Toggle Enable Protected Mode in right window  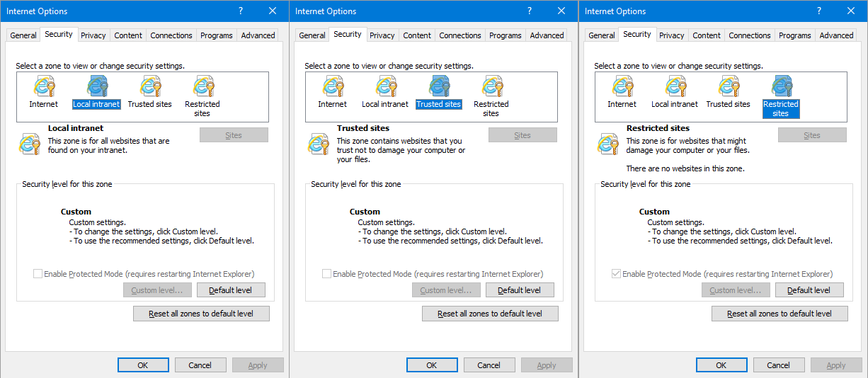click(617, 274)
